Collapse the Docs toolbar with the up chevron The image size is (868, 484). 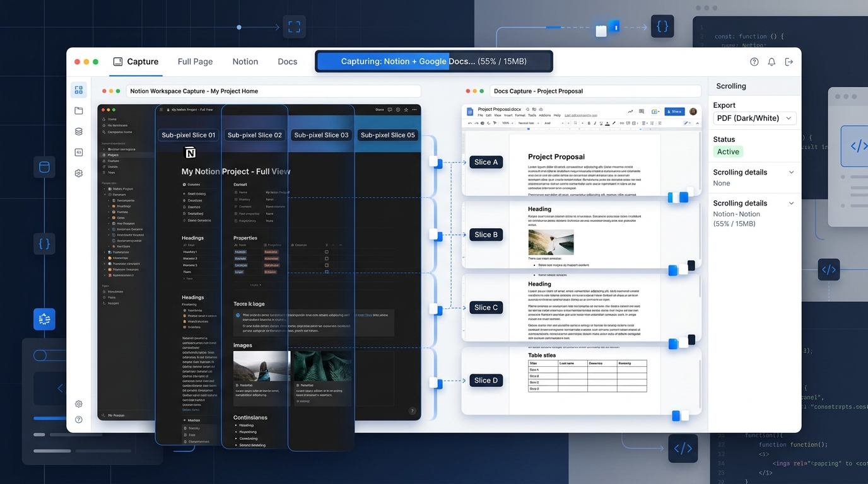click(x=696, y=124)
